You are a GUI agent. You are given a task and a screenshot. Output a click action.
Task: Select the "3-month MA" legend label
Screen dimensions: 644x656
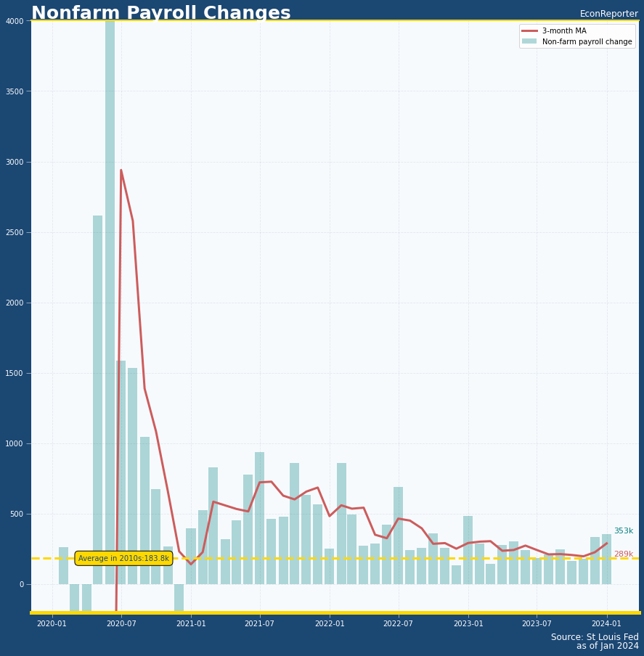point(564,31)
